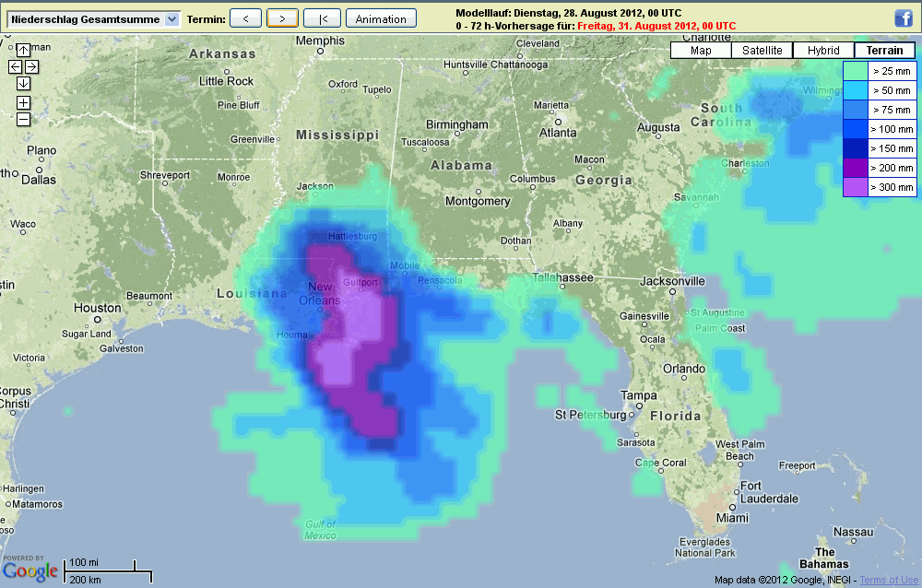Click the > 100 mm legend swatch
Image resolution: width=922 pixels, height=588 pixels.
tap(856, 129)
